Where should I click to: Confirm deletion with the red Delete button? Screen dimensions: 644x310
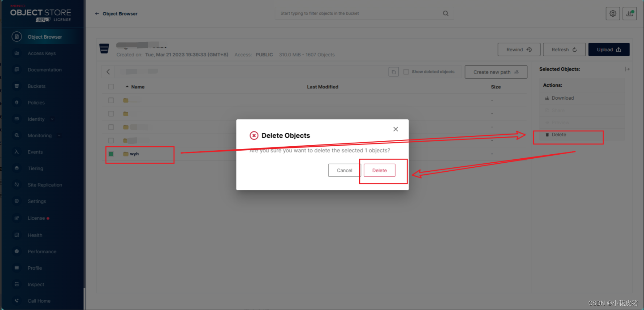tap(379, 170)
